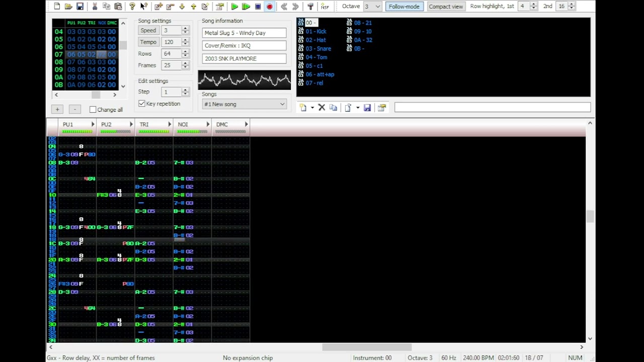Open the About question mark icon
The height and width of the screenshot is (362, 644).
pyautogui.click(x=132, y=7)
